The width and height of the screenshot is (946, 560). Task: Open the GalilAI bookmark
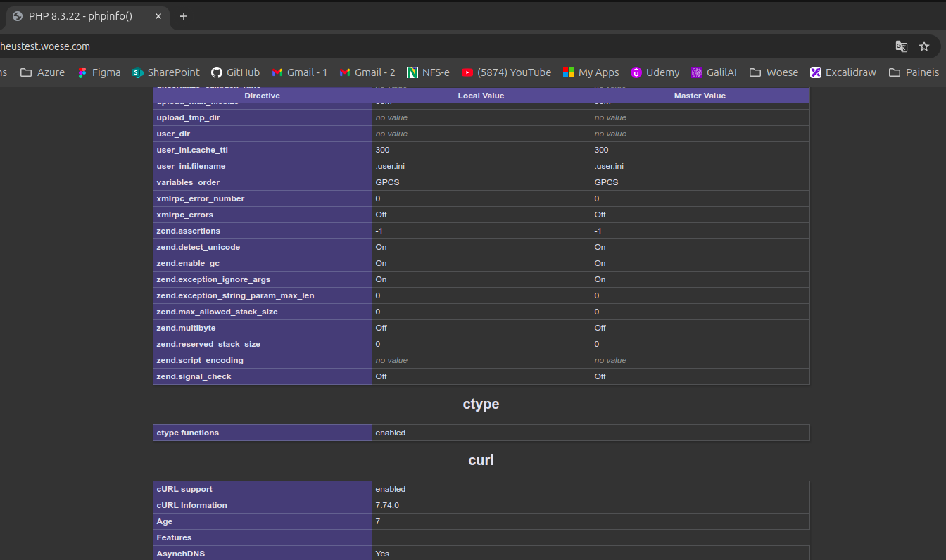714,72
